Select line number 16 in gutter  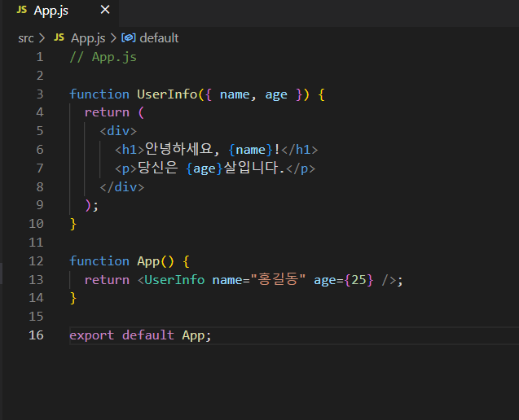[36, 335]
